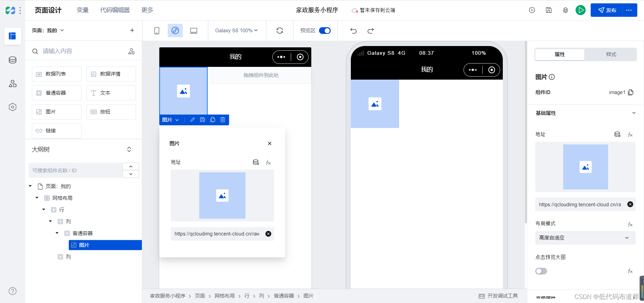Click the Publish button
The height and width of the screenshot is (303, 644).
[607, 10]
